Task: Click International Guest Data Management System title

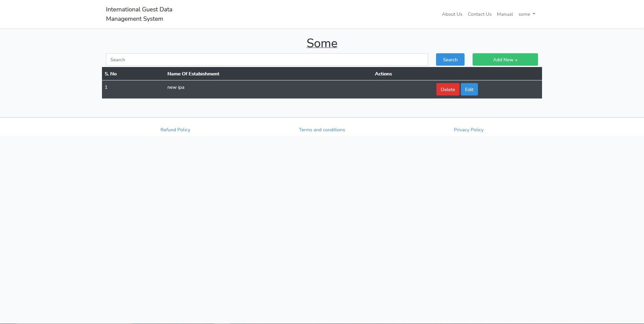Action: pyautogui.click(x=139, y=14)
